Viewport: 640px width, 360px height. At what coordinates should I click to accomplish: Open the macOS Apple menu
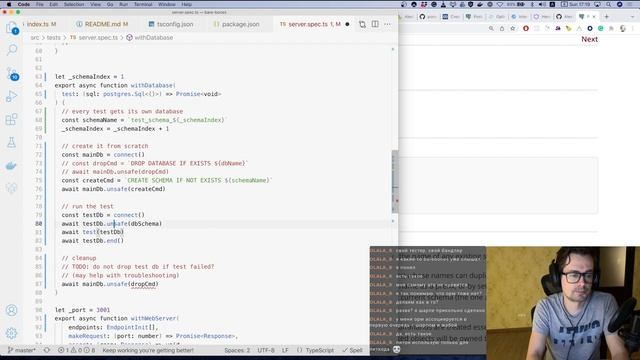pyautogui.click(x=9, y=4)
